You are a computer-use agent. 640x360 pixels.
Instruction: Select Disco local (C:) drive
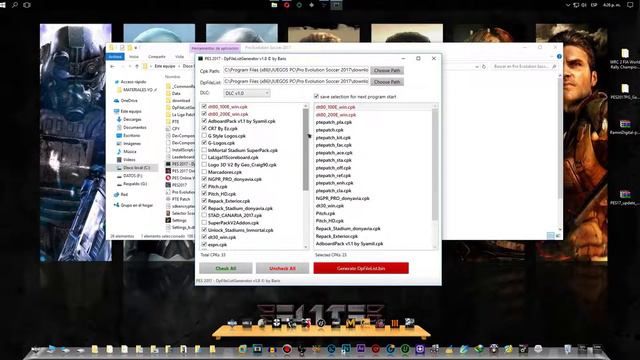(136, 168)
